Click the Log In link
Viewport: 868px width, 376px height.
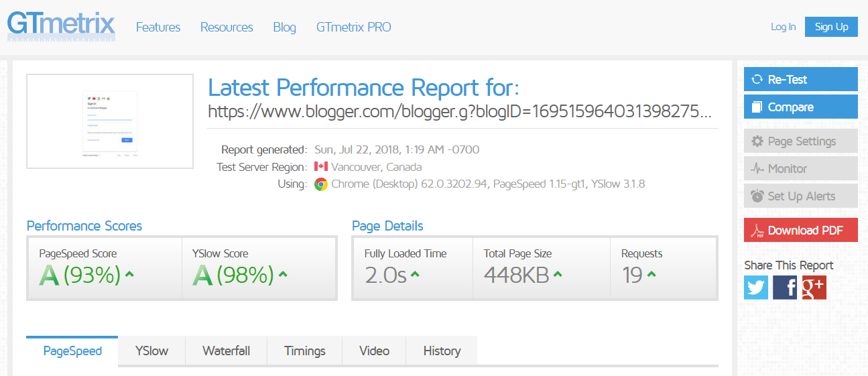tap(784, 27)
